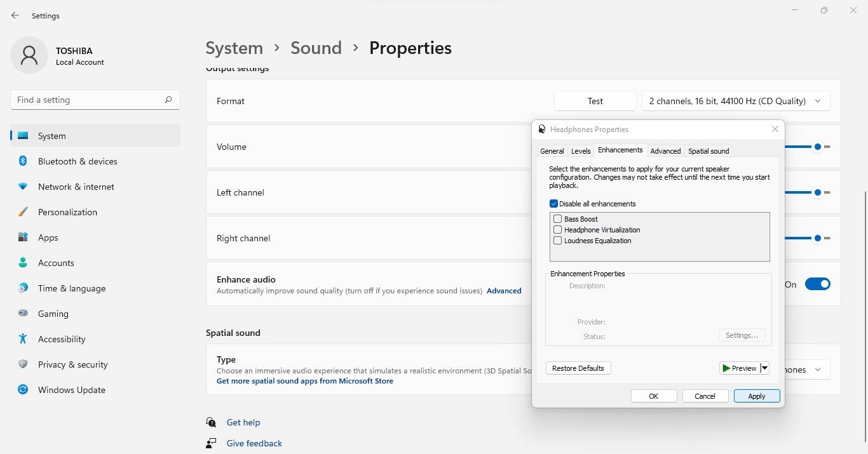Click the Find a setting search box
The image size is (868, 454).
click(x=95, y=100)
